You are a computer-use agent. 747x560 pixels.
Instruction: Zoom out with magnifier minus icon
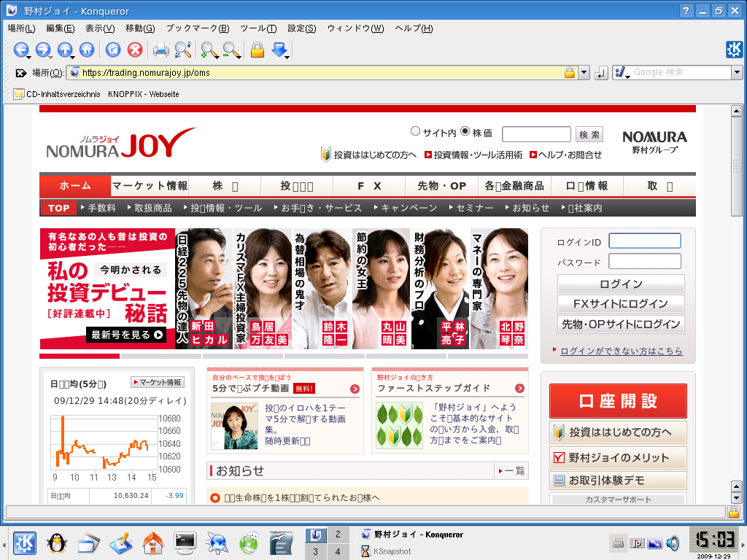[231, 50]
